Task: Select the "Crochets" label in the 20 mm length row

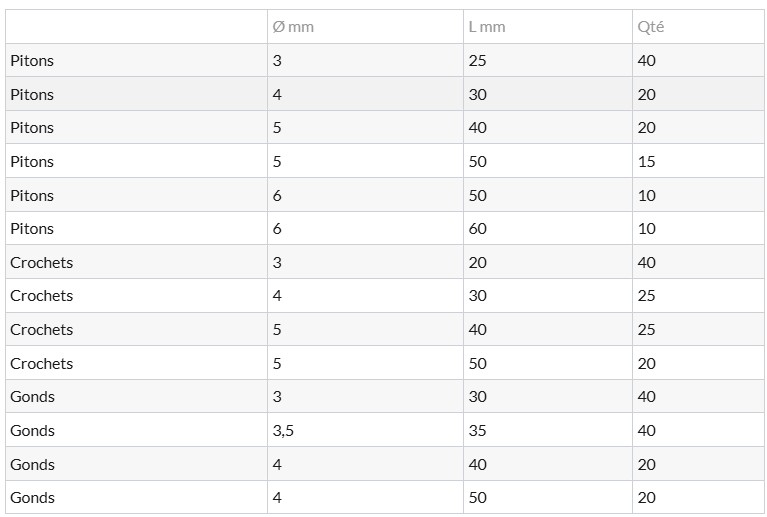Action: [x=41, y=263]
